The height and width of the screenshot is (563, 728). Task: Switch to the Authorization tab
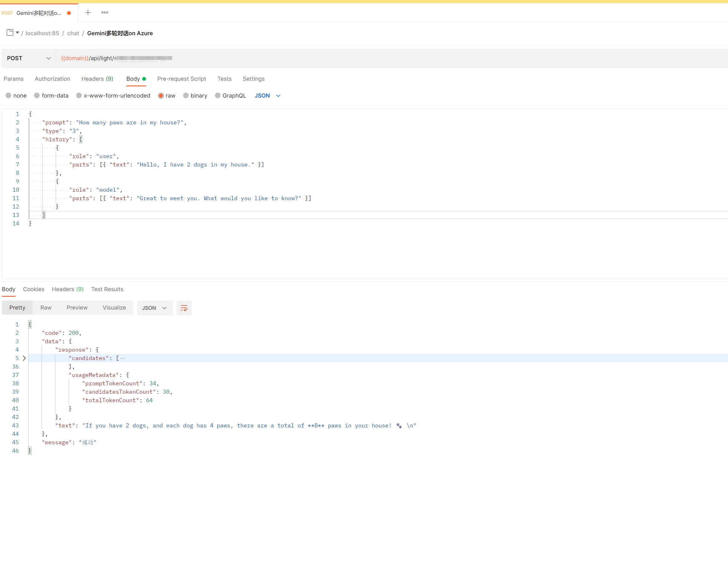tap(52, 79)
